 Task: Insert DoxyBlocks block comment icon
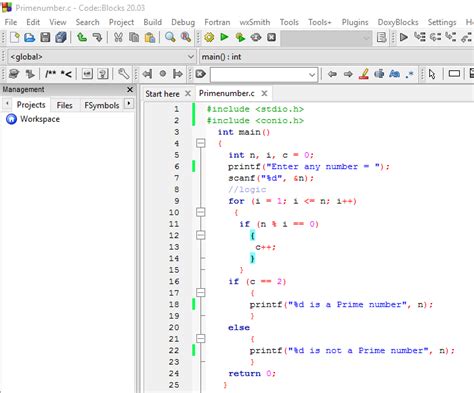(50, 74)
